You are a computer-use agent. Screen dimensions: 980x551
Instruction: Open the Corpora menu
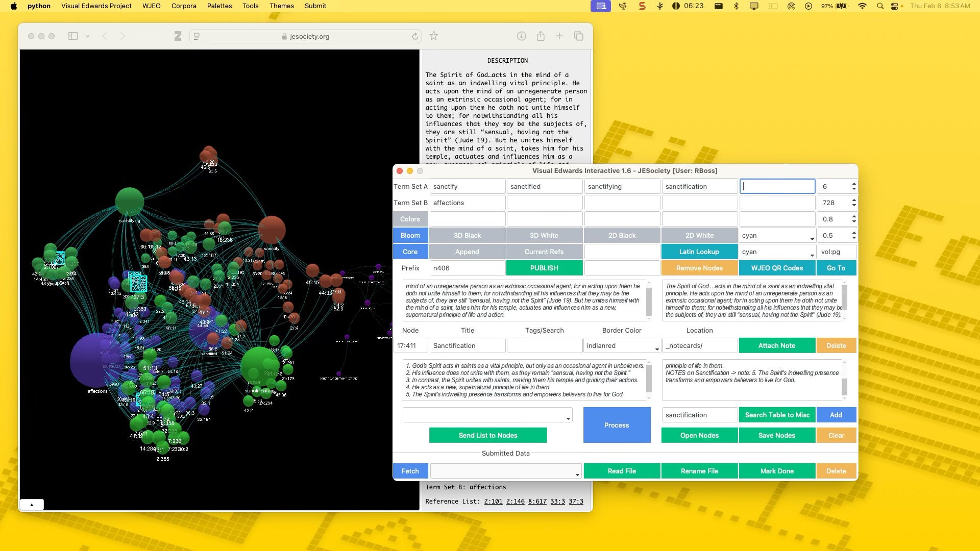click(x=184, y=6)
